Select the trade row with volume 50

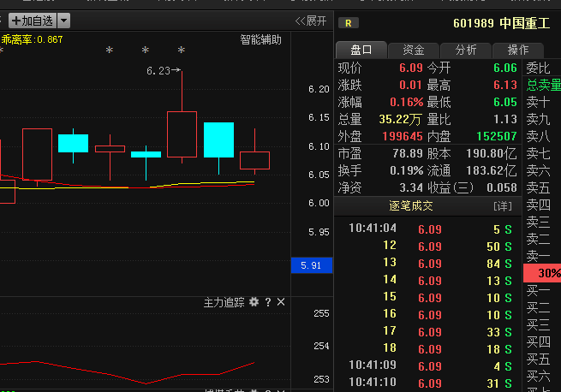coord(427,246)
